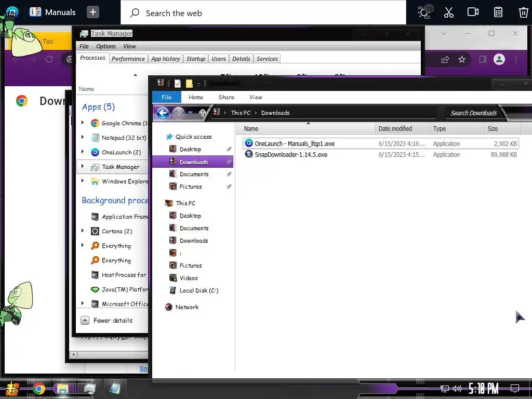Click the New folder quick access icon
The height and width of the screenshot is (399, 532).
(189, 84)
